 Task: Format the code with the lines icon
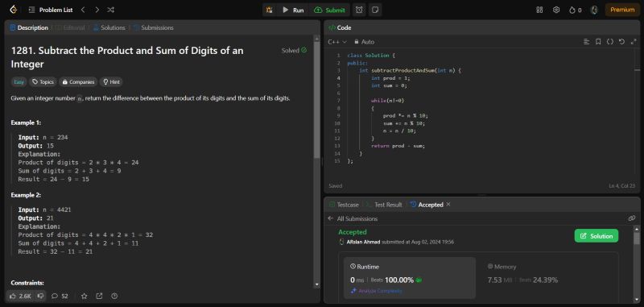586,42
